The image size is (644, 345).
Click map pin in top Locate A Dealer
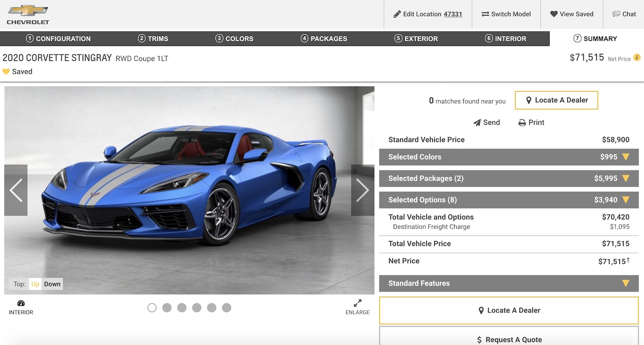[529, 100]
